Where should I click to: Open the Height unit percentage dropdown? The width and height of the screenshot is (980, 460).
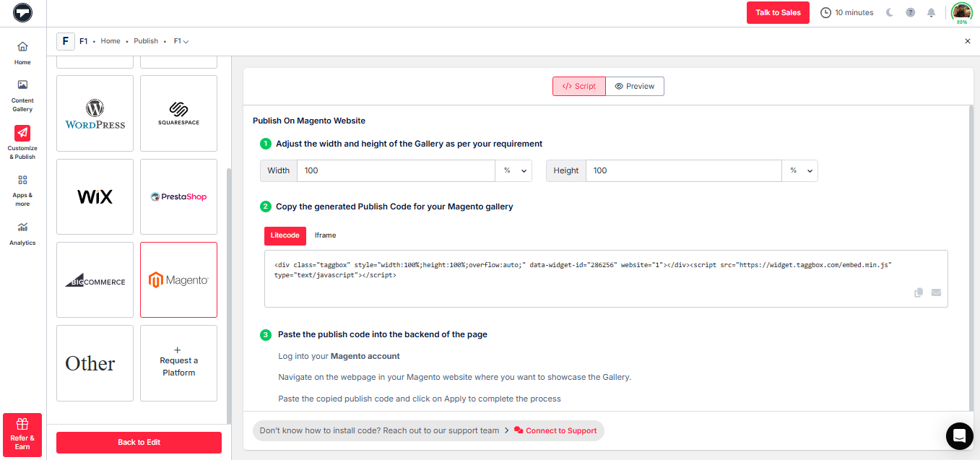pyautogui.click(x=799, y=170)
